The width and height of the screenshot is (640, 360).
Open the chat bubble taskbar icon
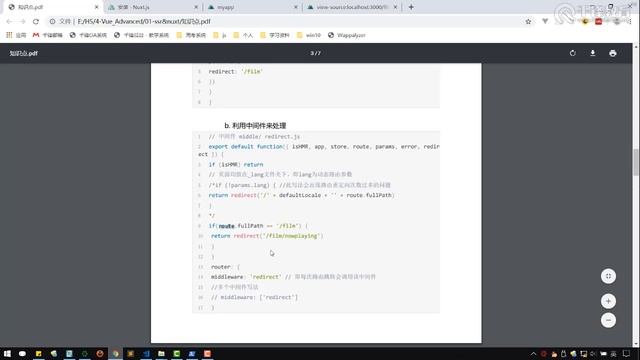22,353
